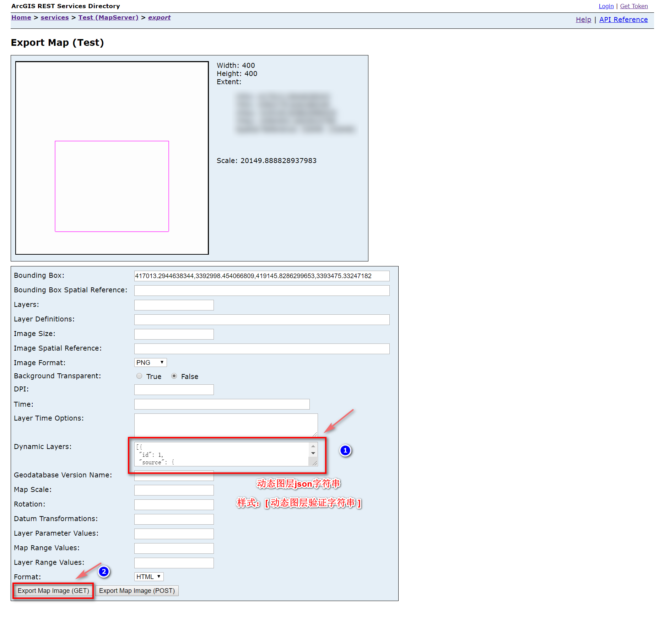Open the Login link

pyautogui.click(x=606, y=6)
